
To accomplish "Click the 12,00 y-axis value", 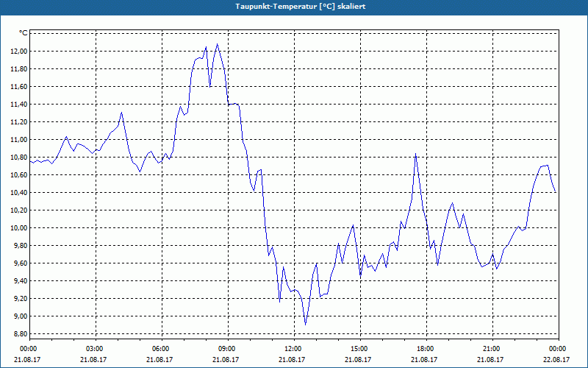I will tap(19, 52).
